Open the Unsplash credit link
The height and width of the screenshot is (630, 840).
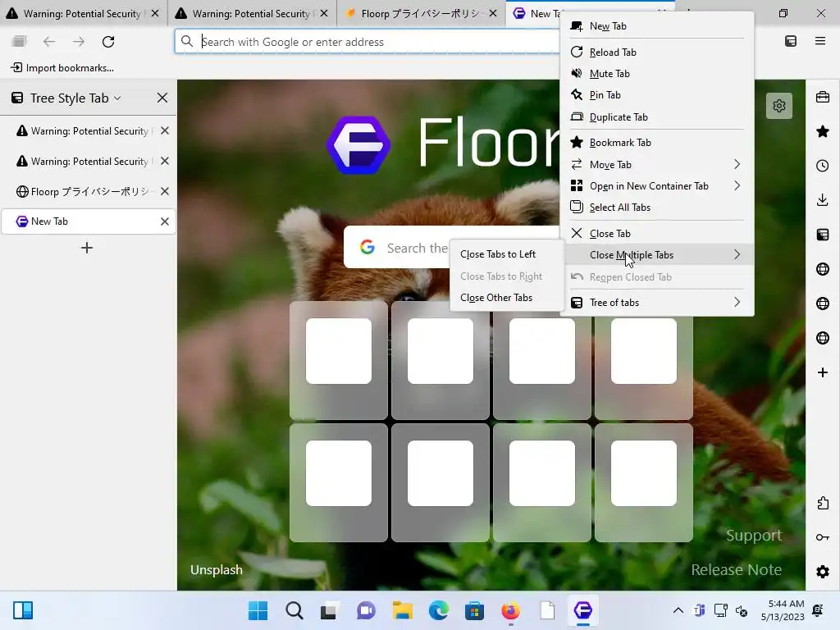point(217,569)
